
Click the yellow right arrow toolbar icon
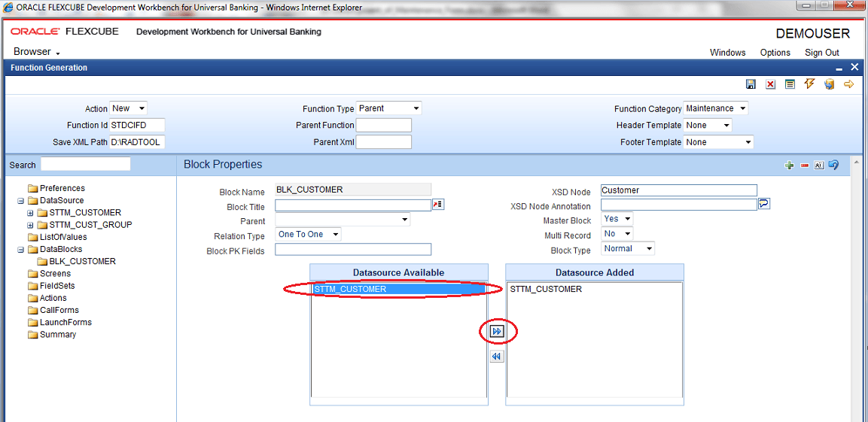[848, 84]
